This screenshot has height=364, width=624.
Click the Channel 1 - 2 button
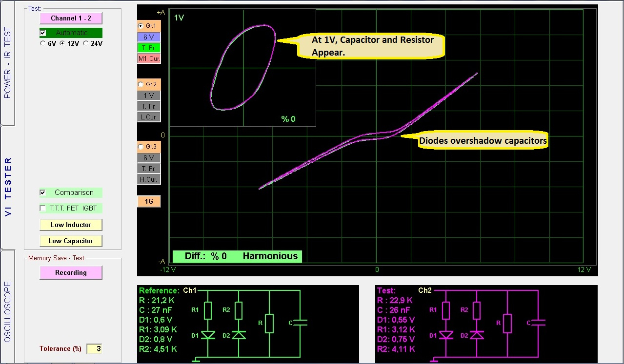(71, 18)
